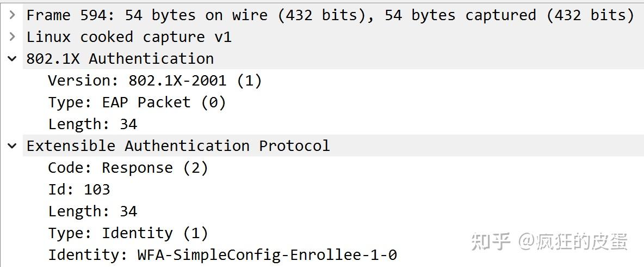Select the Identity: WFA-SimpleConfig-Enrollee-1-0 field

222,254
